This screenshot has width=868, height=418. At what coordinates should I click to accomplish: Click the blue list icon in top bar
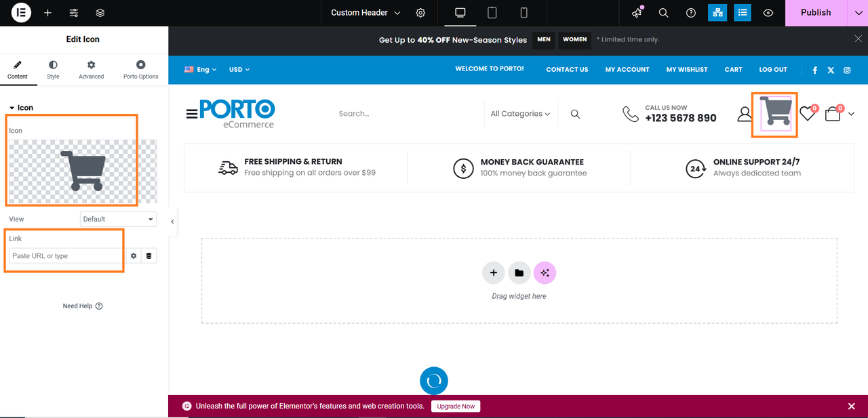tap(743, 13)
